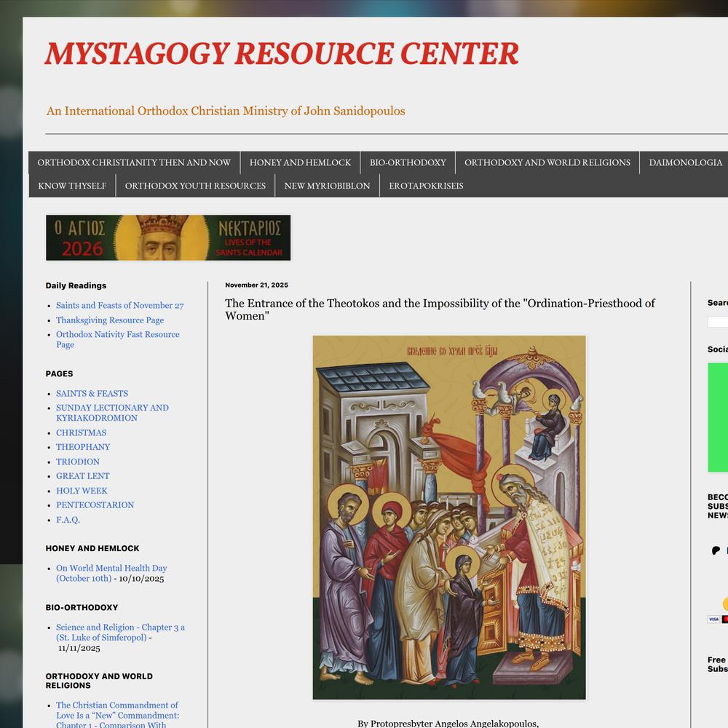Open the Pentecostarion page link
728x728 pixels.
click(x=95, y=505)
